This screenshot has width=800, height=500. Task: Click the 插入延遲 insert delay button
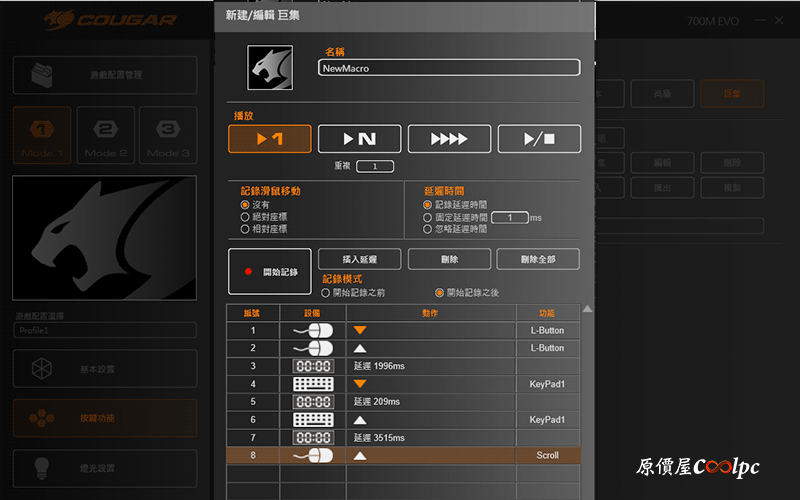[x=359, y=259]
